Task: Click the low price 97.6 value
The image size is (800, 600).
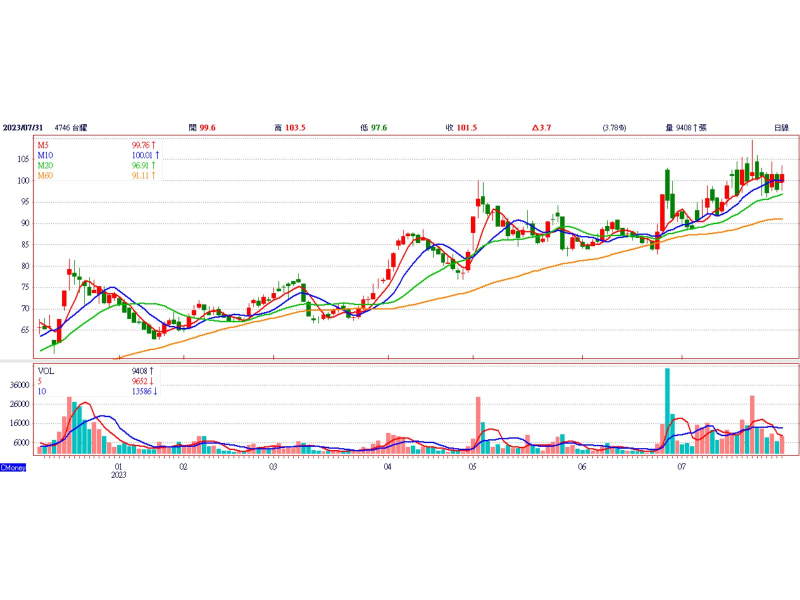Action: pyautogui.click(x=378, y=128)
